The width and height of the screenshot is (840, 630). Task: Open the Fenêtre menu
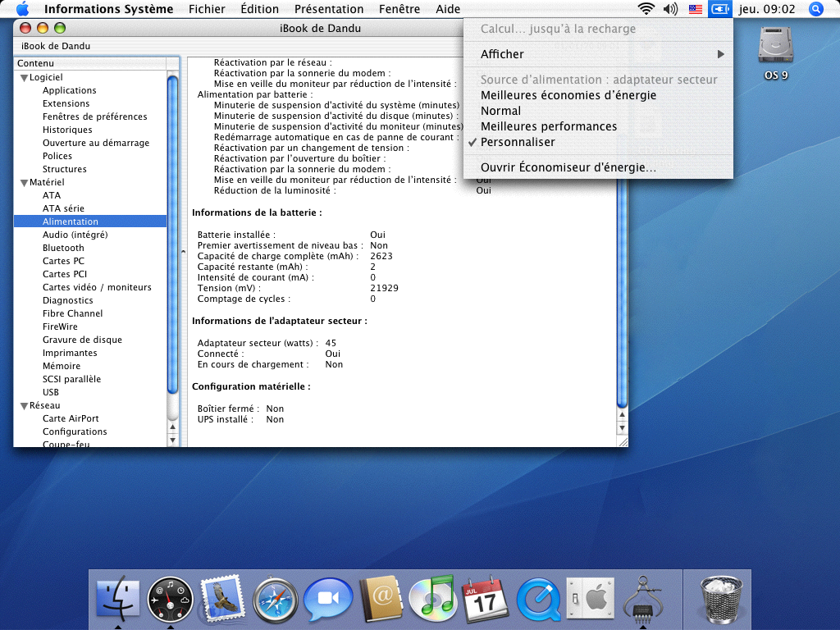point(399,9)
